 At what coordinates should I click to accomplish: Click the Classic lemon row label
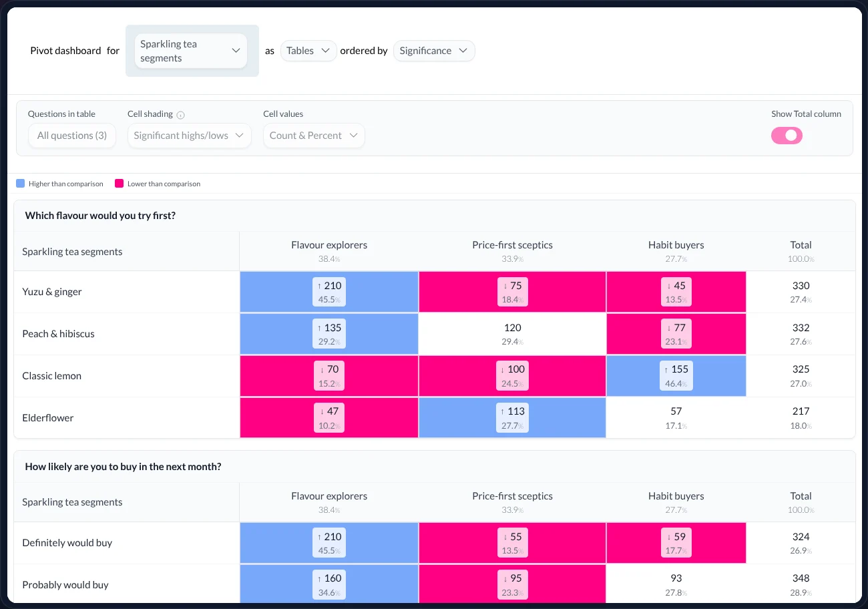(52, 376)
